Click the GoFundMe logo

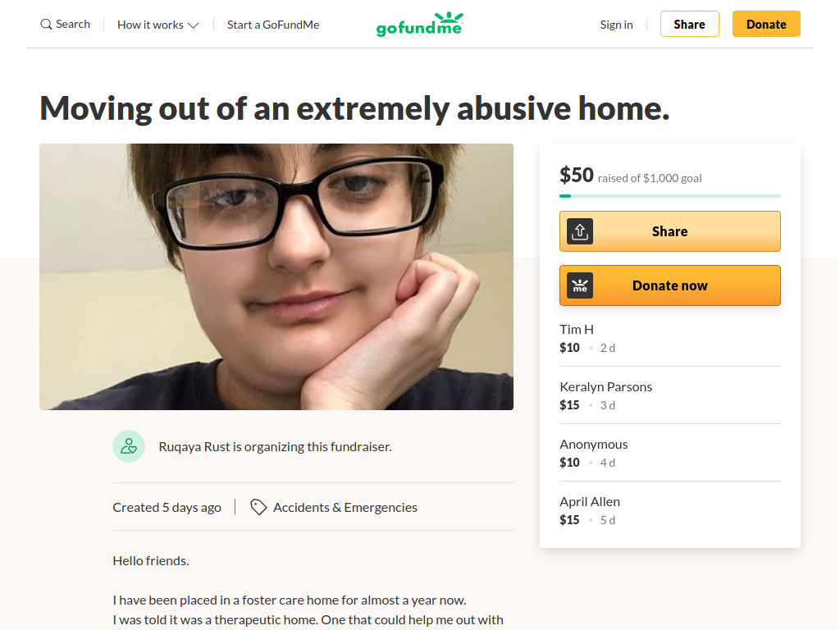pos(419,24)
